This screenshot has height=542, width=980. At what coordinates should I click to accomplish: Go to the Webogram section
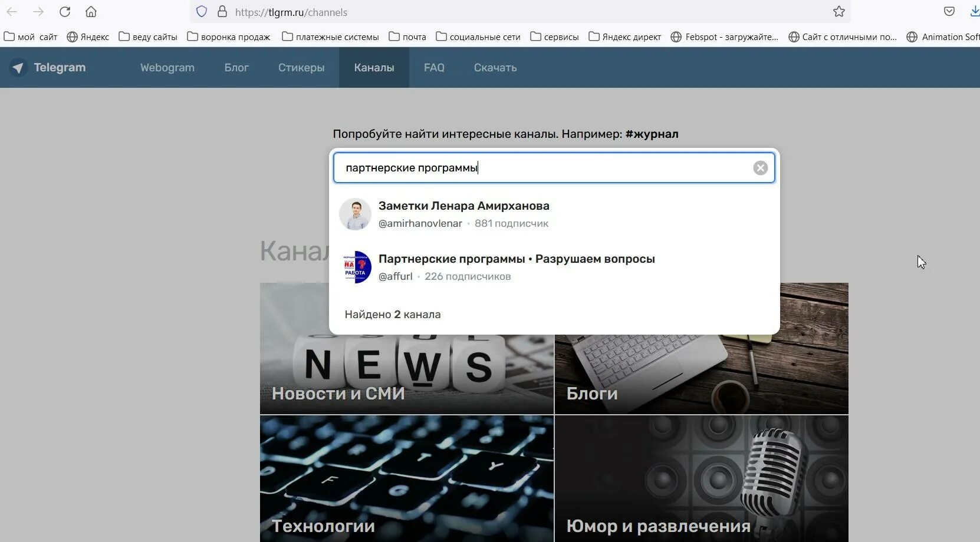pyautogui.click(x=167, y=68)
